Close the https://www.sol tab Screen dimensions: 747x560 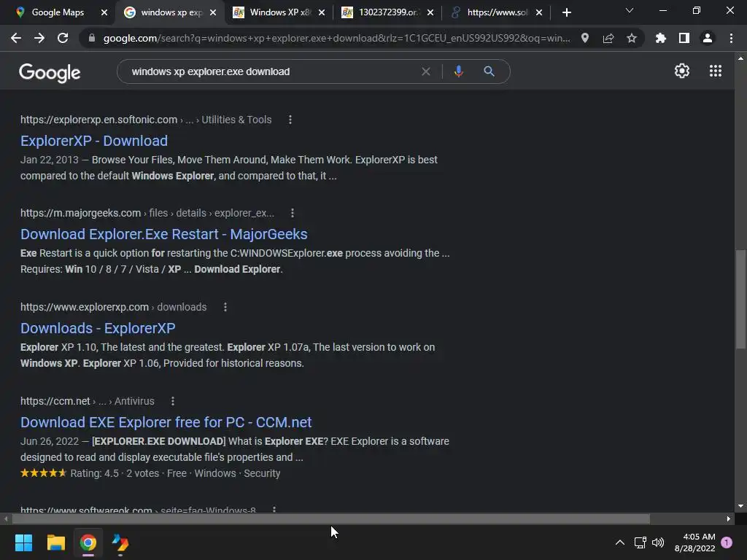point(539,12)
